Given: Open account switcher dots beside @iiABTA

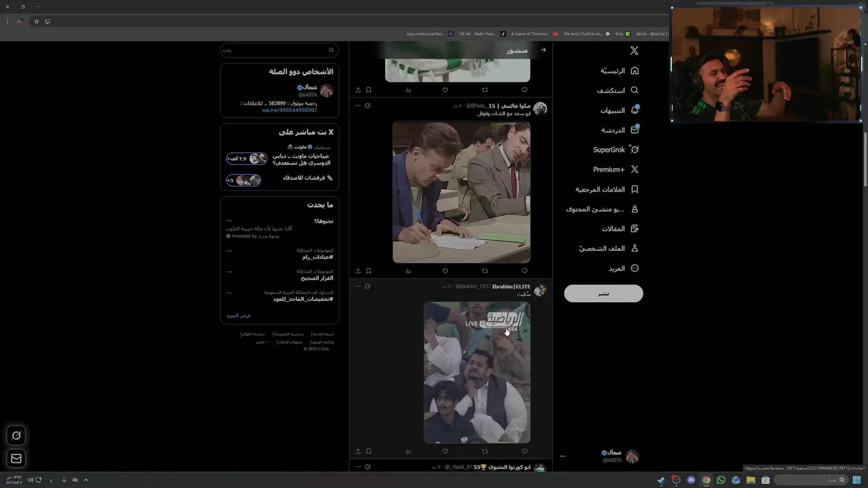Looking at the screenshot, I should click(x=562, y=456).
